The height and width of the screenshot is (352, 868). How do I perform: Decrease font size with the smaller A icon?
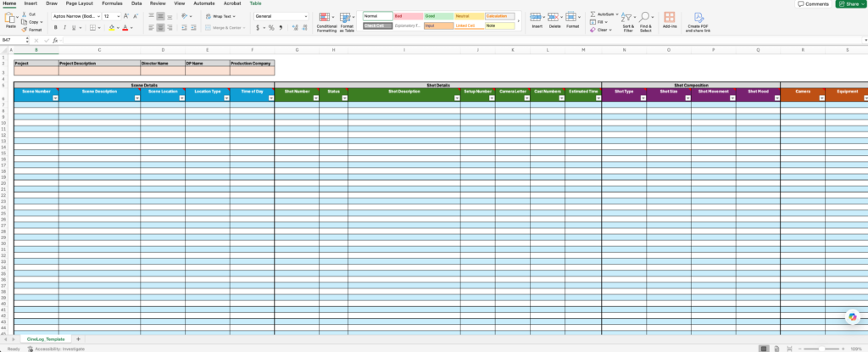(135, 16)
